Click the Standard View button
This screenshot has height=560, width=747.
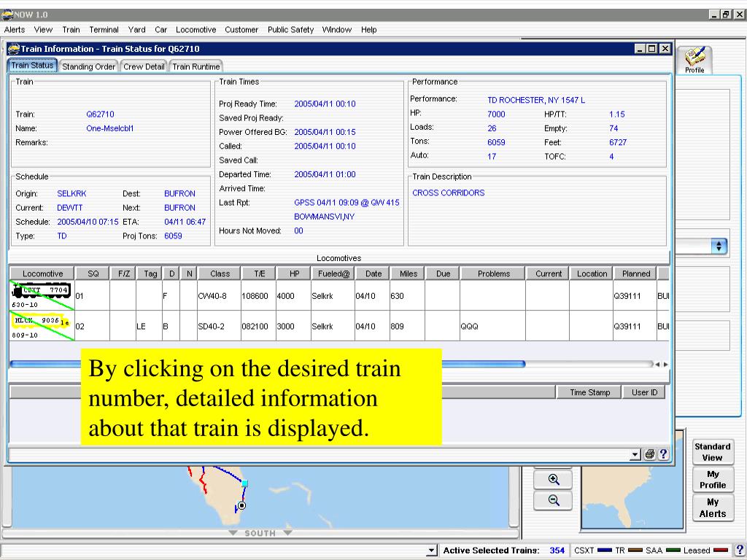coord(712,452)
